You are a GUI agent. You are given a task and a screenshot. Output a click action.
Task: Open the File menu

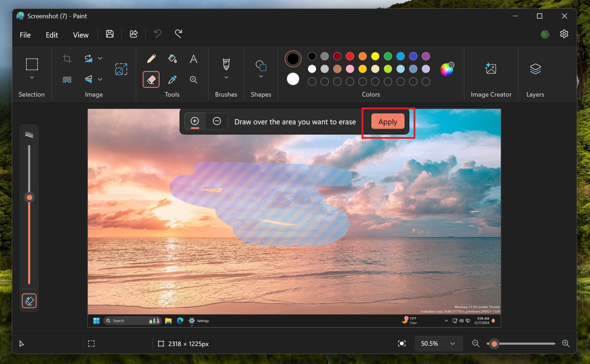[x=25, y=34]
